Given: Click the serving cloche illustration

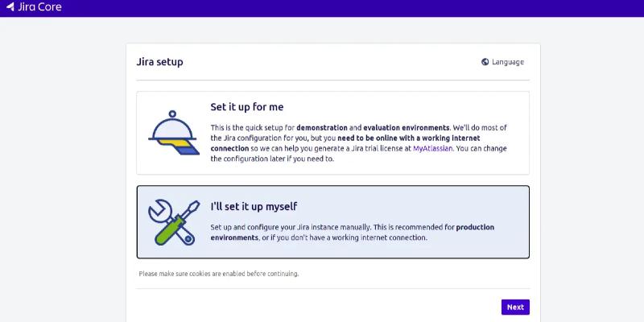Looking at the screenshot, I should click(x=173, y=133).
